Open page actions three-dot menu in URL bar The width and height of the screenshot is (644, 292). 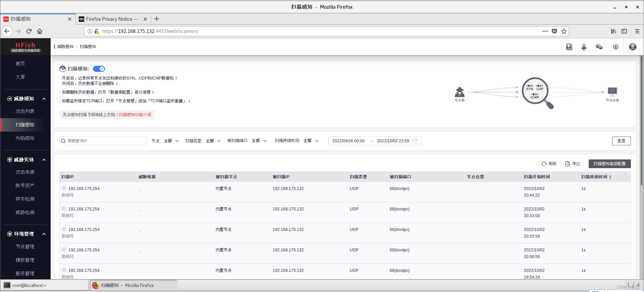[x=545, y=31]
